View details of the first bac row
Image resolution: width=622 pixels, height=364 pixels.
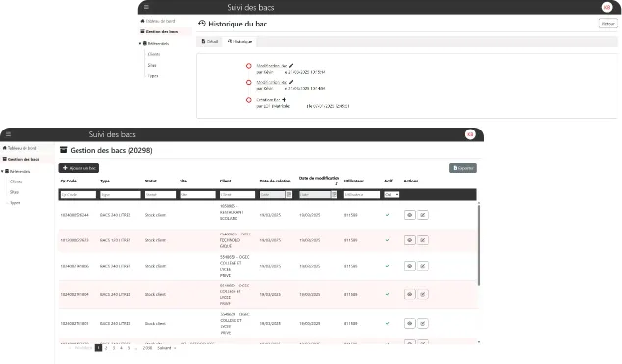[x=410, y=215]
